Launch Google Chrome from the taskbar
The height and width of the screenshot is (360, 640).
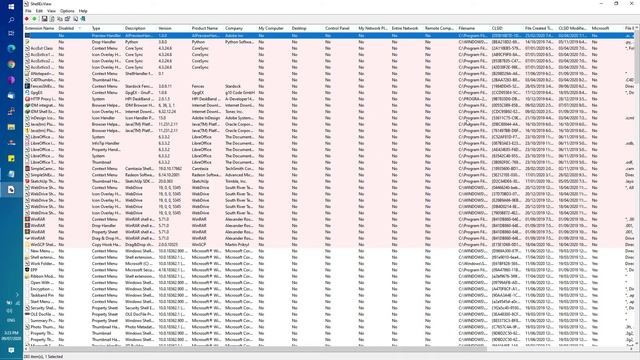point(11,64)
